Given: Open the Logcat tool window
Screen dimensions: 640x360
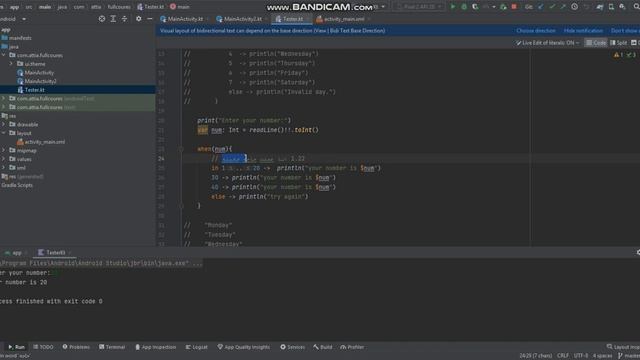Looking at the screenshot, I should coord(196,347).
